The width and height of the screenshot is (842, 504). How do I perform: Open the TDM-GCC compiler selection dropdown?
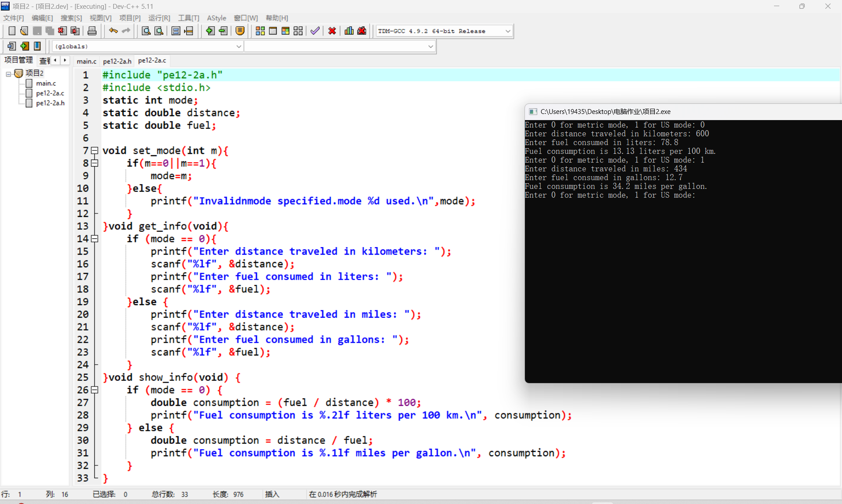[507, 31]
